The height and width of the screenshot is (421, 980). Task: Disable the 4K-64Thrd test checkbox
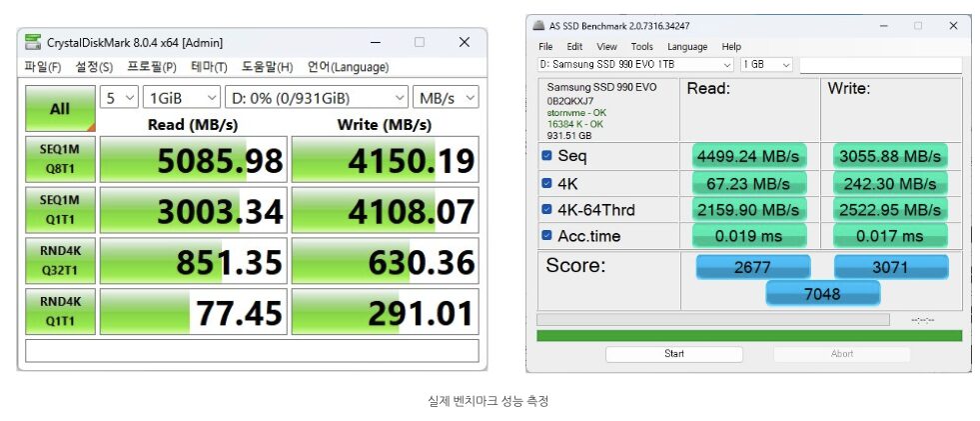tap(546, 210)
